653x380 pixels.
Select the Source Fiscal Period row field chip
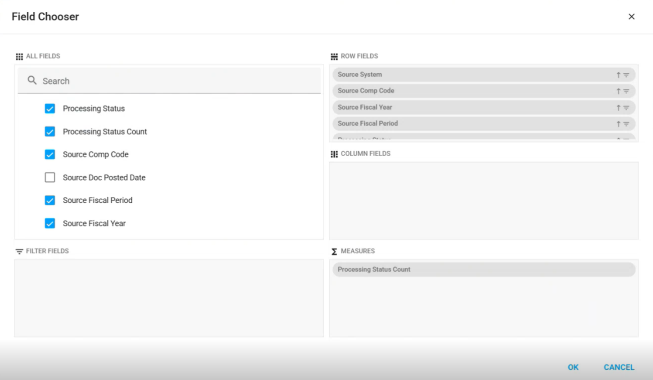tap(484, 123)
